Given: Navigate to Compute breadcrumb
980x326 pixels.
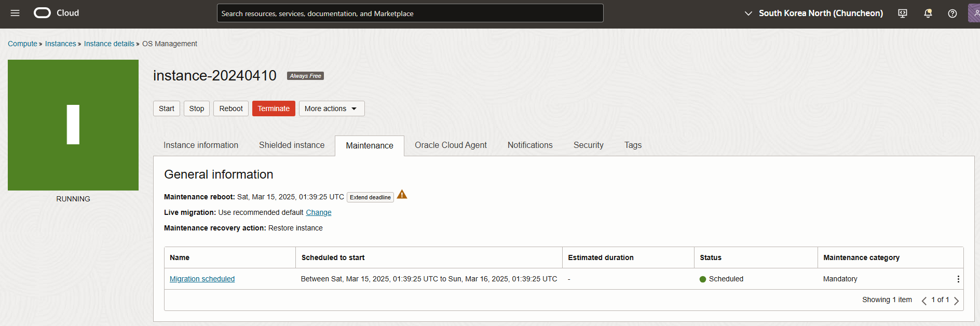Looking at the screenshot, I should (x=22, y=44).
